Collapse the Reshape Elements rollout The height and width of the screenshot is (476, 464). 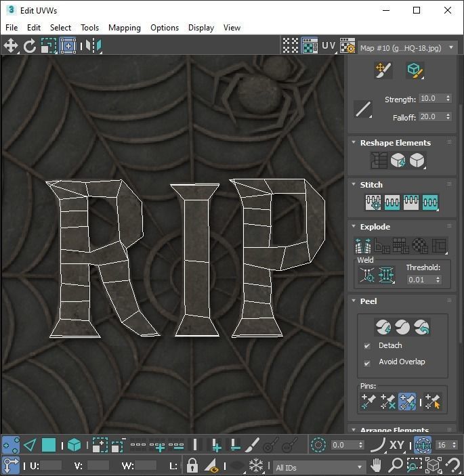[x=354, y=142]
